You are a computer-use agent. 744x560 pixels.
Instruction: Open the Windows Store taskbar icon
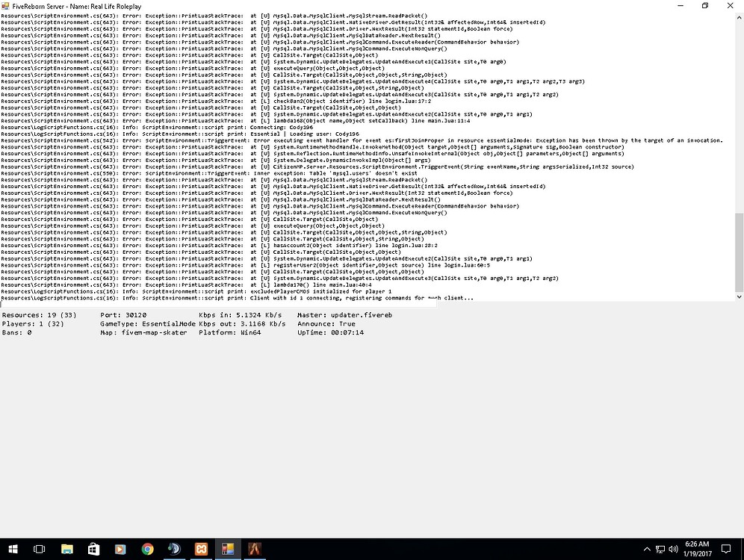93,549
